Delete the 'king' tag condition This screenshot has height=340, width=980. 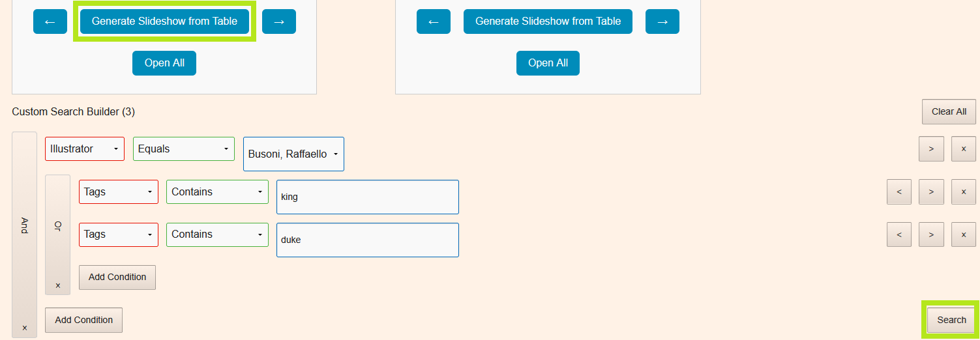964,191
